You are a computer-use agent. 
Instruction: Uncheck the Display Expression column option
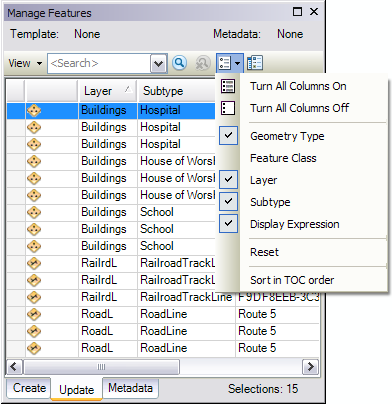tap(228, 223)
